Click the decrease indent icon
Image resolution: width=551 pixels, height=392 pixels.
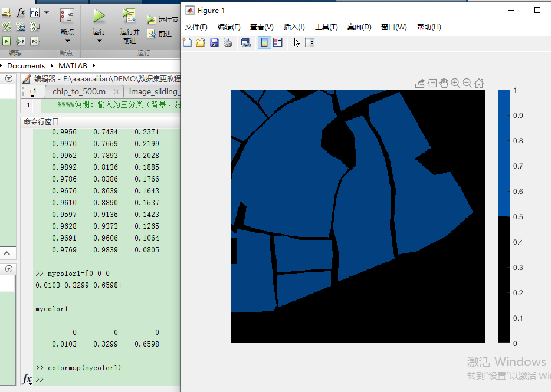pos(35,41)
